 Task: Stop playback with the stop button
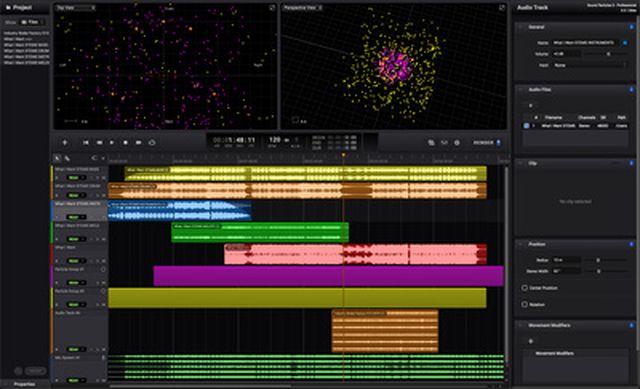[125, 142]
